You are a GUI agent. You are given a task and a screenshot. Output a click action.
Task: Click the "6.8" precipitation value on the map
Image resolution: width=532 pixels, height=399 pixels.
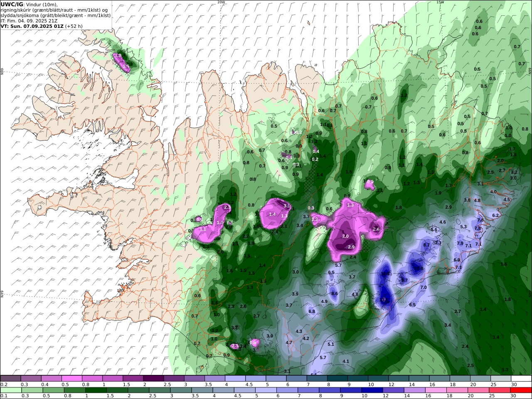click(312, 311)
